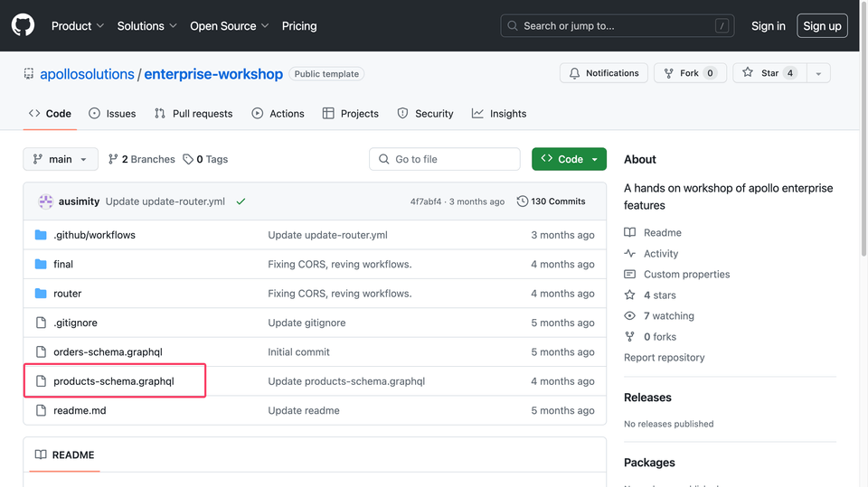Screen dimensions: 868x487
Task: Switch to the Insights tab
Action: click(x=499, y=114)
